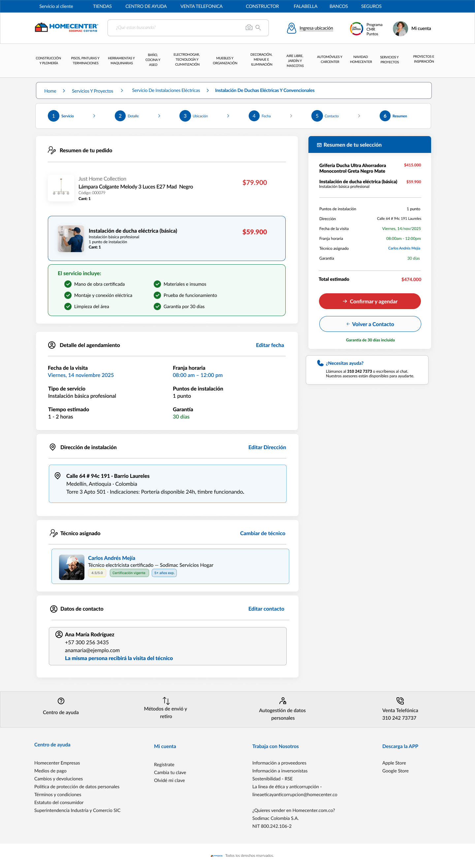
Task: Open the Muebles y Organización menu
Action: 225,61
